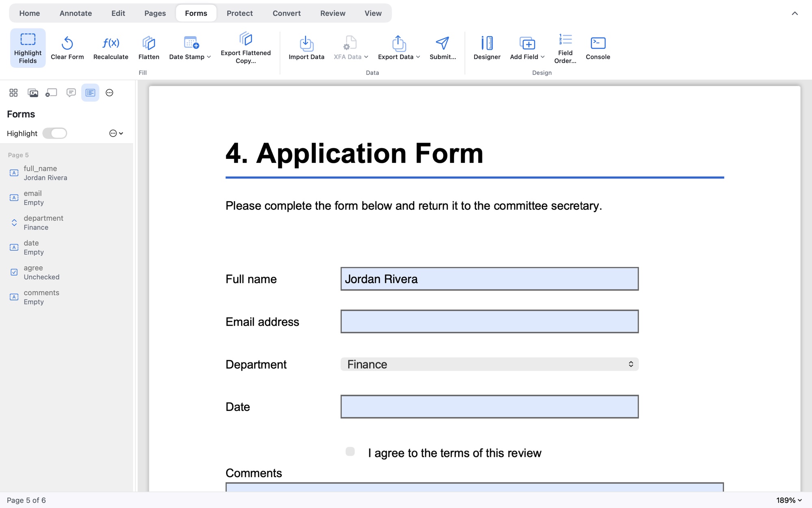
Task: Expand the Export Data menu
Action: 399,48
